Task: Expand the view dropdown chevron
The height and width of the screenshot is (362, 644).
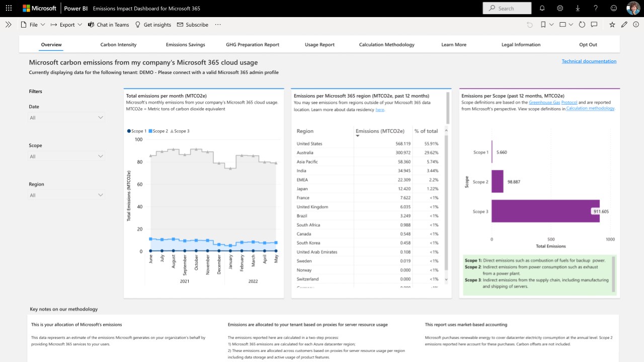Action: point(571,25)
